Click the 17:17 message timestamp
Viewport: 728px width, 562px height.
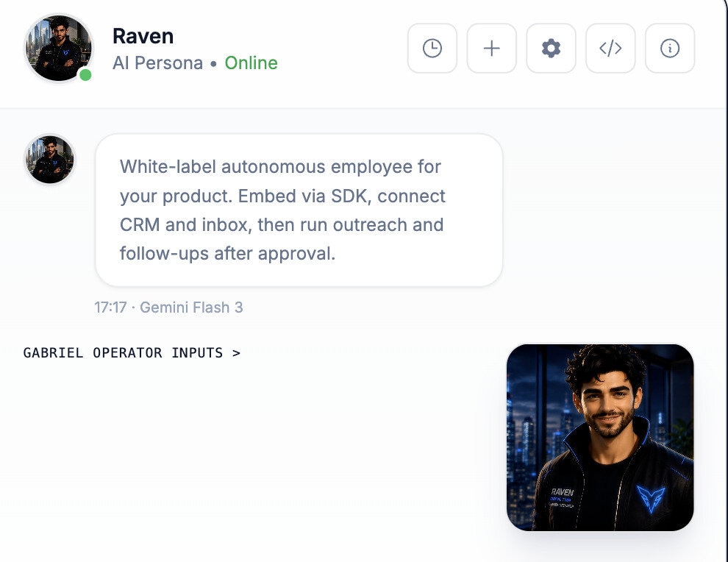pos(110,307)
